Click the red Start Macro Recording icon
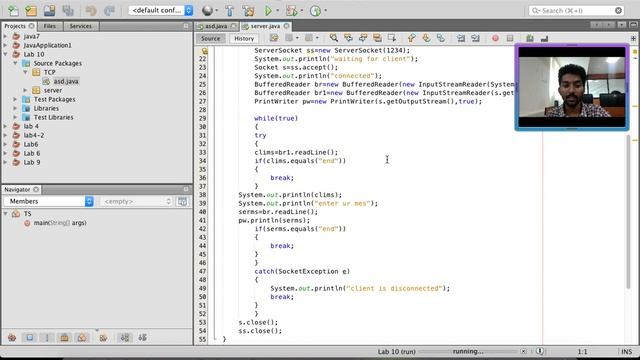Screen dimensions: 640x360 (495, 38)
